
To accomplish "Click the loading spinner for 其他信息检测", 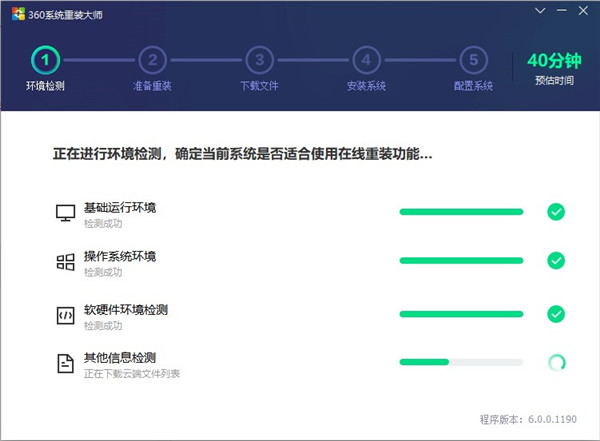I will (556, 362).
